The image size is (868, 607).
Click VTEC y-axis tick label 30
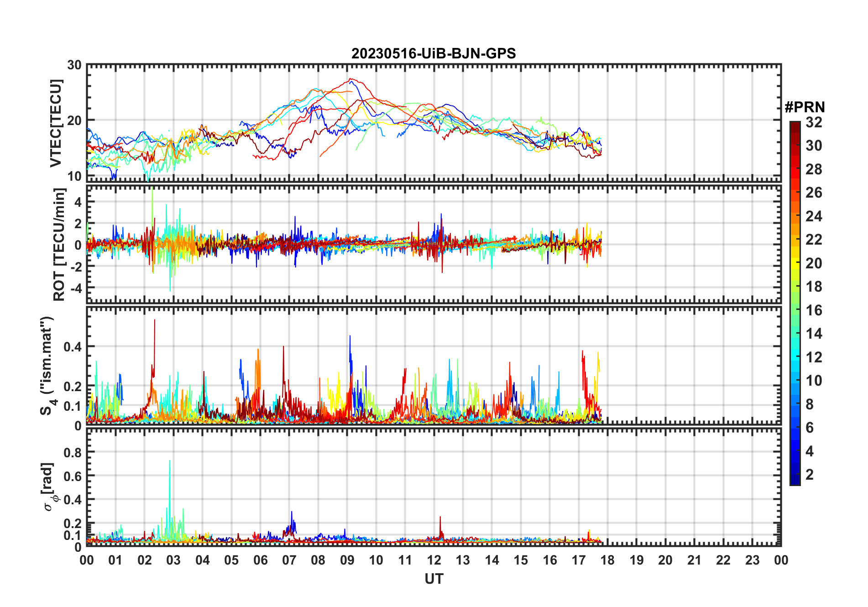point(74,65)
